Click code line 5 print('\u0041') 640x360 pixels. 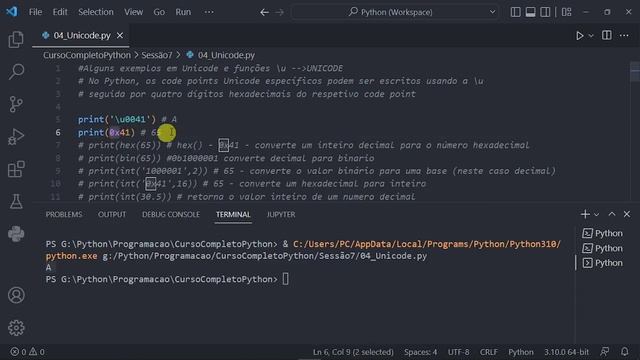click(117, 119)
